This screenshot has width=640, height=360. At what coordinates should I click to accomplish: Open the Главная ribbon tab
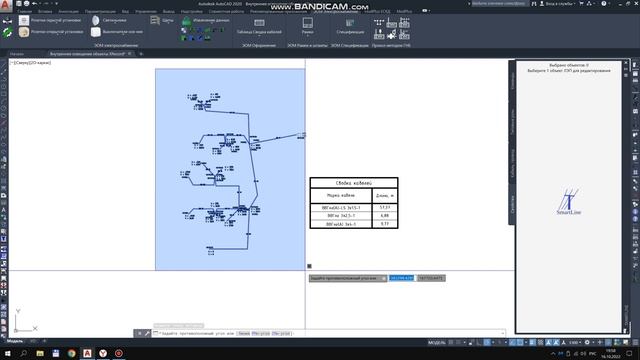click(x=25, y=11)
